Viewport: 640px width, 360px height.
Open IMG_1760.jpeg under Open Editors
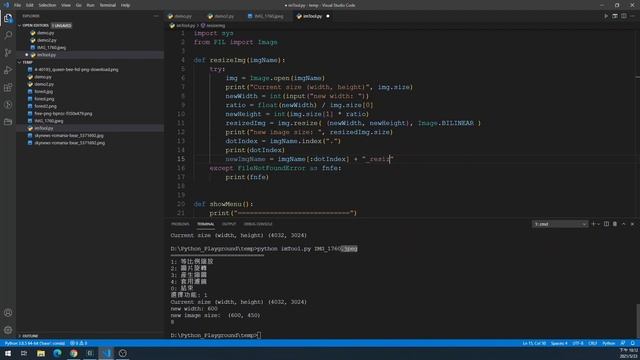point(51,47)
